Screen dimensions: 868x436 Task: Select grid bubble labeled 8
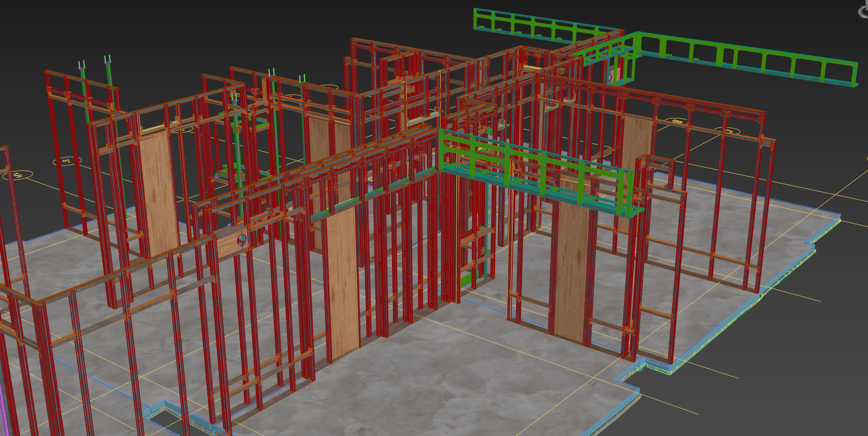tap(677, 121)
